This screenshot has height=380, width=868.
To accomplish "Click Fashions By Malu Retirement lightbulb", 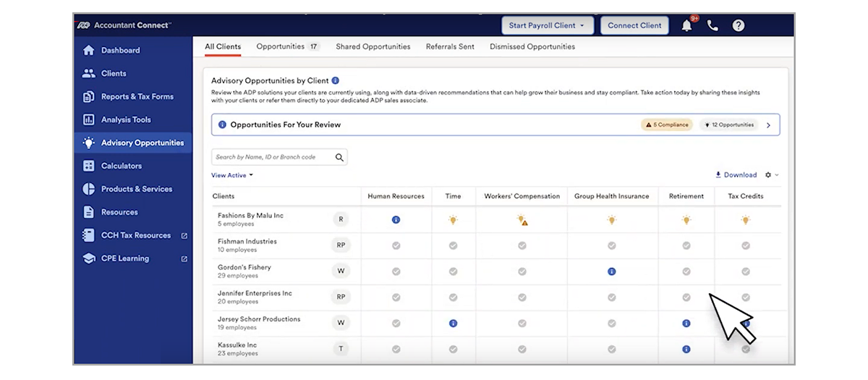I will (x=686, y=219).
